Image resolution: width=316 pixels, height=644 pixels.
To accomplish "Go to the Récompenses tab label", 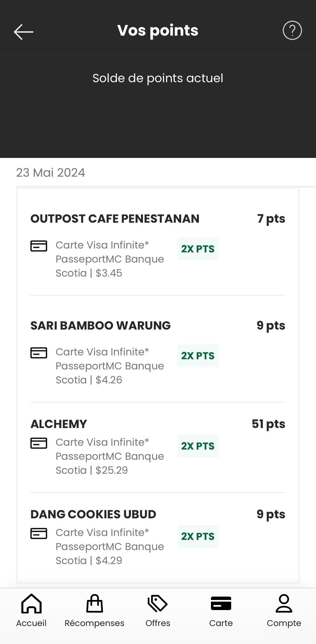I will pyautogui.click(x=94, y=623).
